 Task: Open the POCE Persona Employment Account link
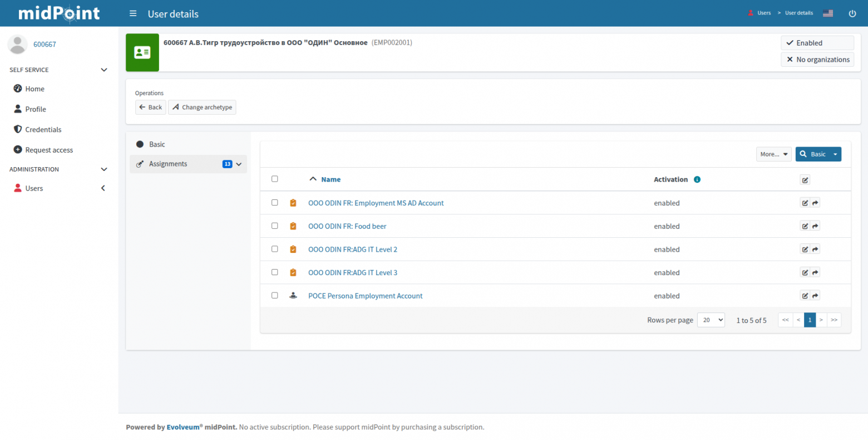pyautogui.click(x=366, y=296)
